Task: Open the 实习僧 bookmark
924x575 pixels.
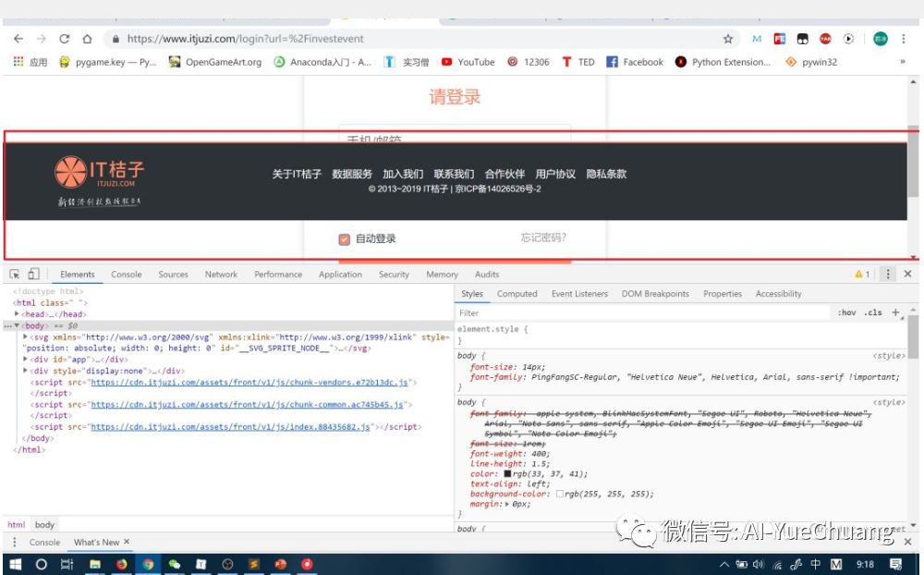Action: (407, 62)
